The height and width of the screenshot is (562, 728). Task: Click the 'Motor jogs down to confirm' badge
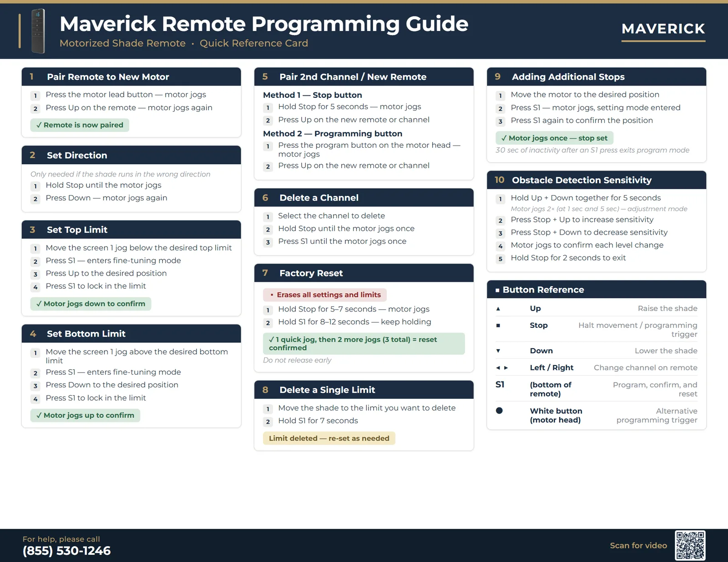[x=91, y=304]
